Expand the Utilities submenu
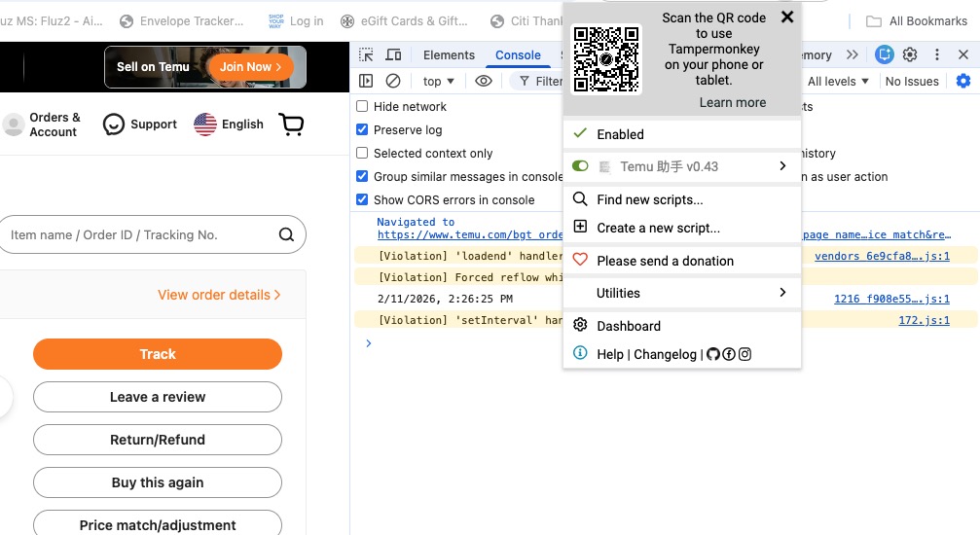 pos(681,293)
